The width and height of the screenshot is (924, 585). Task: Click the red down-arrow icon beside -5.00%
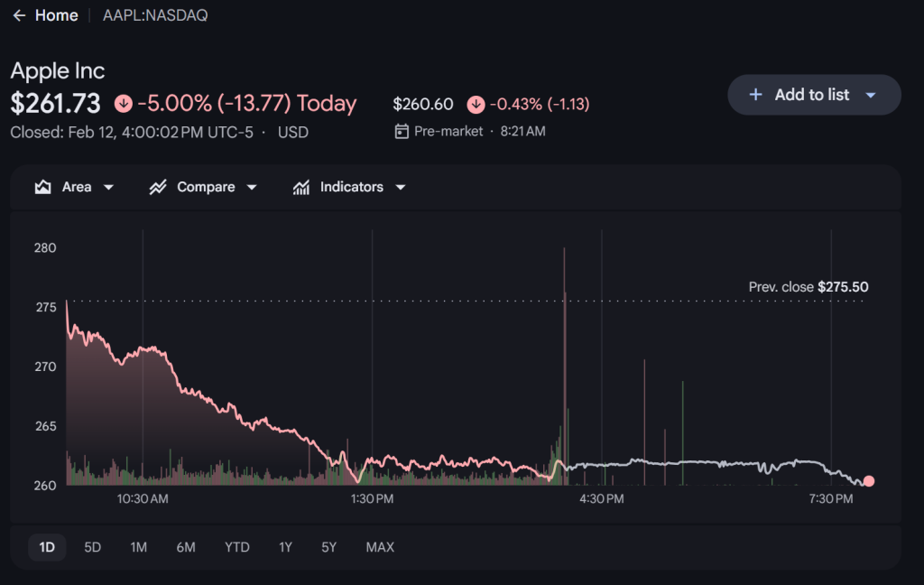(x=124, y=104)
